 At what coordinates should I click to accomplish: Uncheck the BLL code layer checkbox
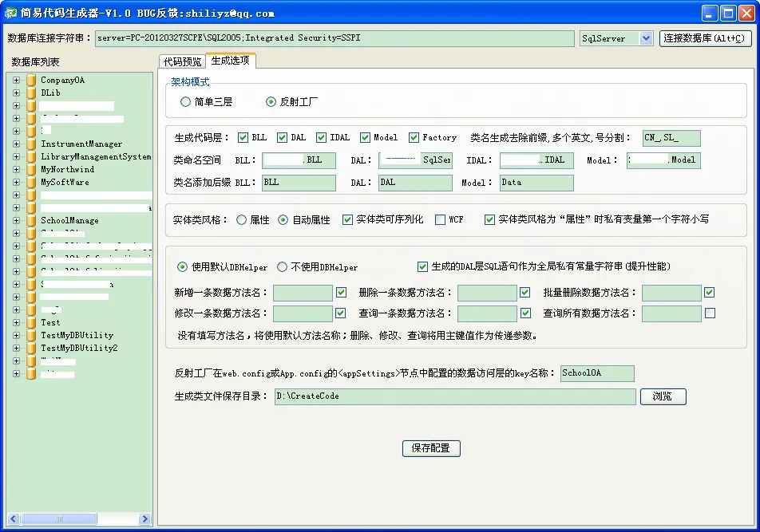(x=243, y=137)
